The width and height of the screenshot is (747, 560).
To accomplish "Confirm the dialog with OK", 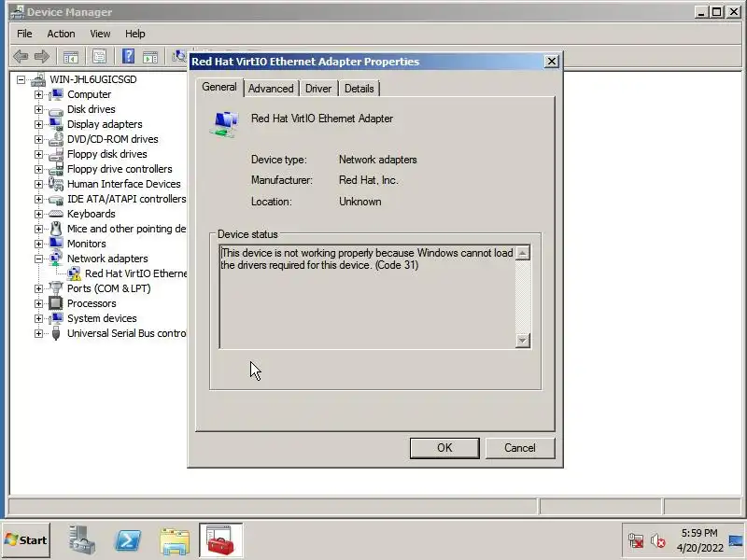I will tap(444, 448).
